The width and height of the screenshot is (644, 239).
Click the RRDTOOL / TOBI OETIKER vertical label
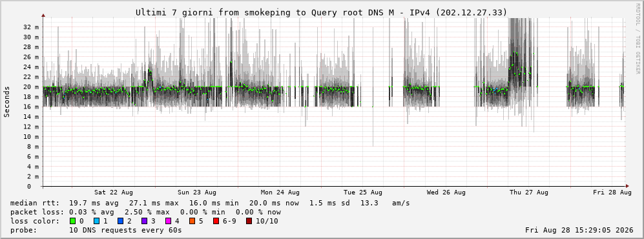pos(638,39)
